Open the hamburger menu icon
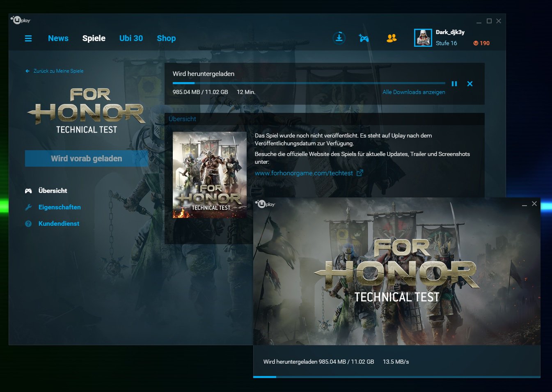This screenshot has width=552, height=392. coord(28,39)
